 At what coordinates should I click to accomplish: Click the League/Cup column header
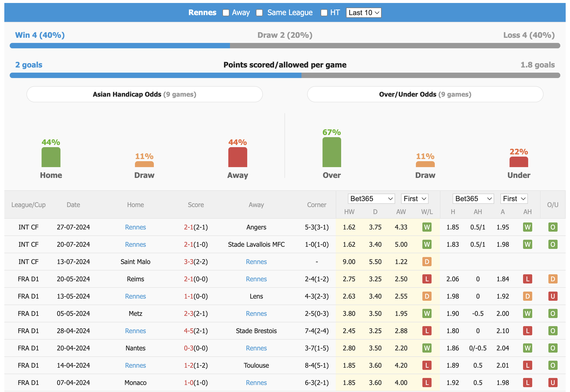click(x=28, y=205)
